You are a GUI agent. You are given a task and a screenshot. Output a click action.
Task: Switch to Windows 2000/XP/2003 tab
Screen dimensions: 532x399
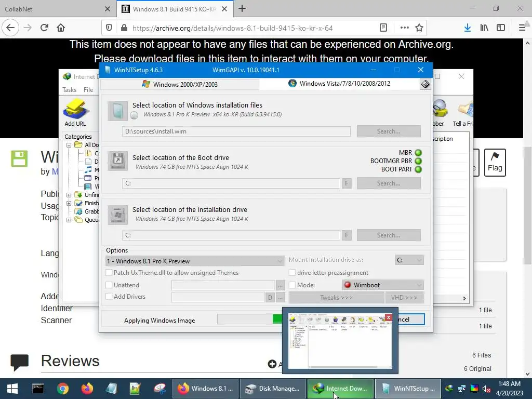click(180, 84)
